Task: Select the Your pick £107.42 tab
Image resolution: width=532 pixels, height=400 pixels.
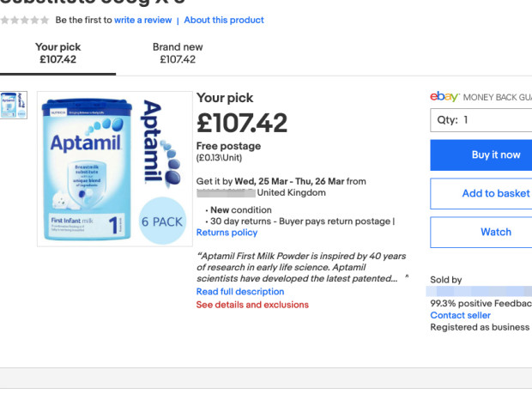Action: coord(57,53)
